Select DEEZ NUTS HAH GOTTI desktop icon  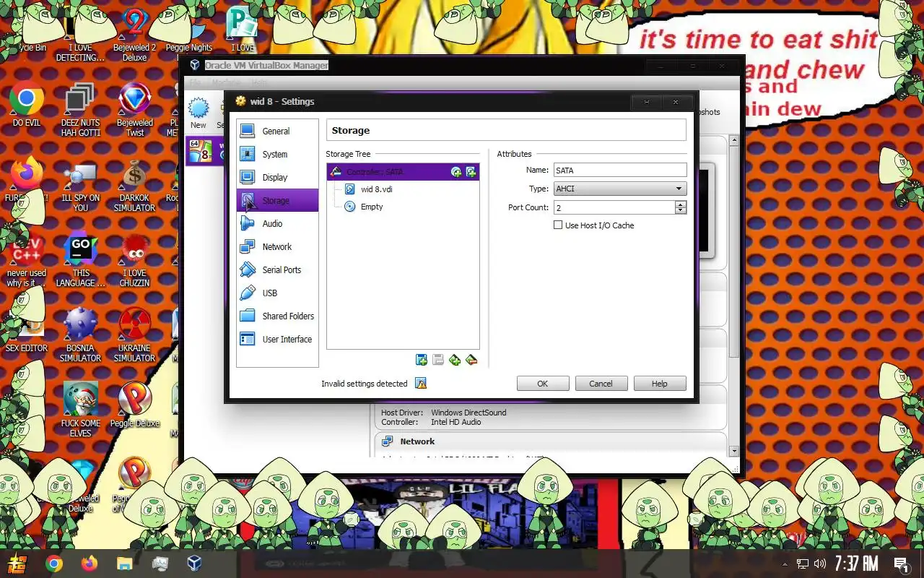[80, 110]
